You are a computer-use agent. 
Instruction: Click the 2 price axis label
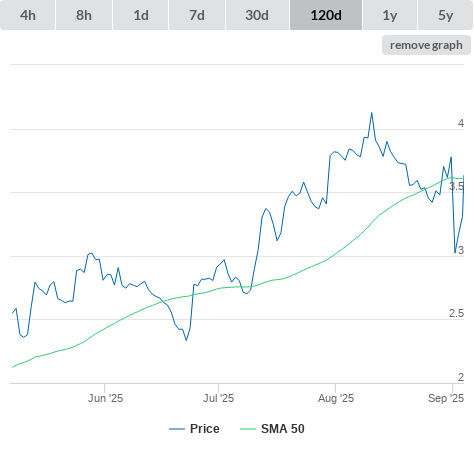461,377
